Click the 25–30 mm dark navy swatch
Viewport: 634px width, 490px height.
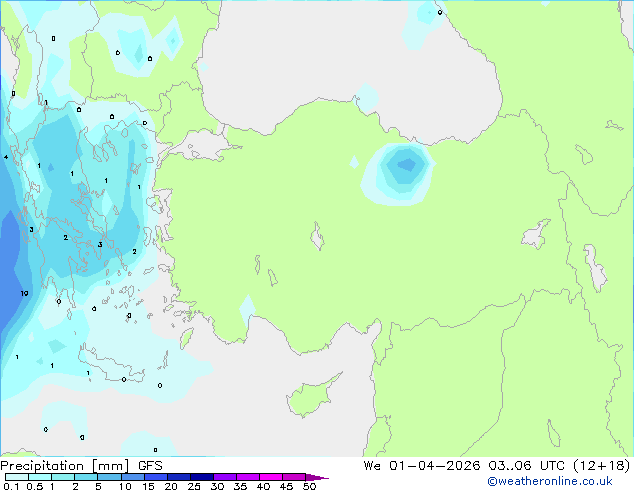pos(201,477)
